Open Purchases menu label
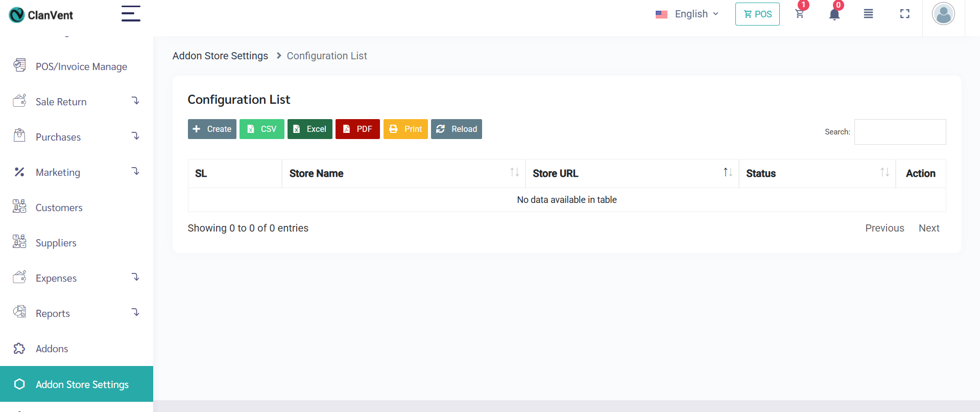 58,137
